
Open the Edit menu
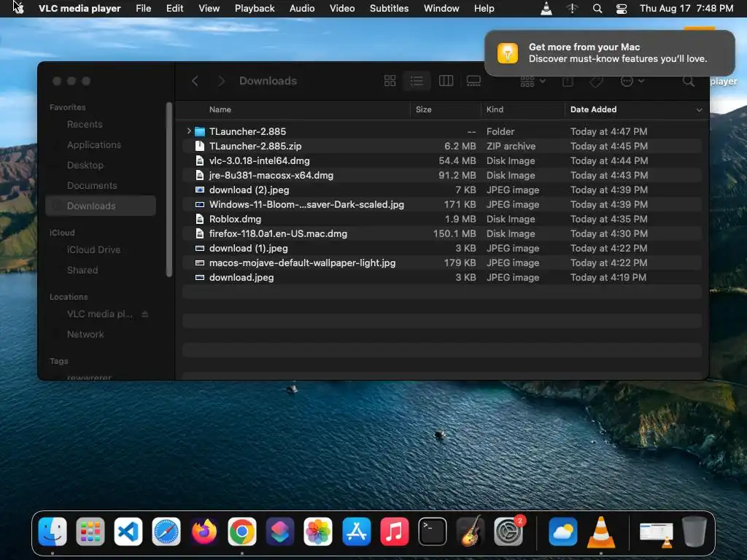(175, 9)
